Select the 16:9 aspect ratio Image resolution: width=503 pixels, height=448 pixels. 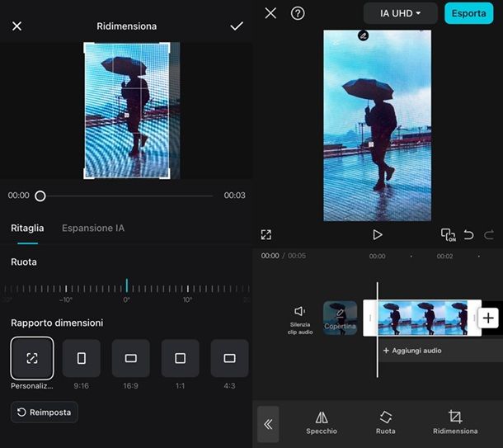[x=130, y=358]
